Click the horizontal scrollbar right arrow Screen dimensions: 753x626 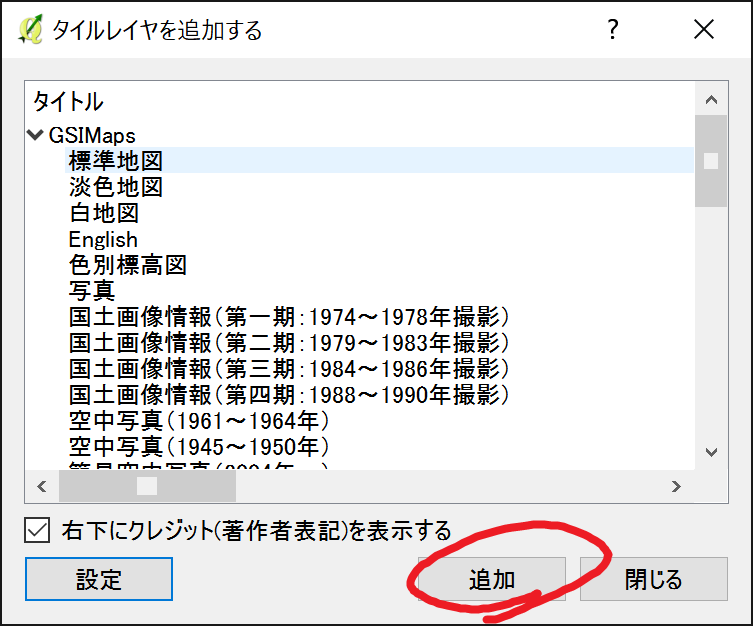tap(676, 486)
